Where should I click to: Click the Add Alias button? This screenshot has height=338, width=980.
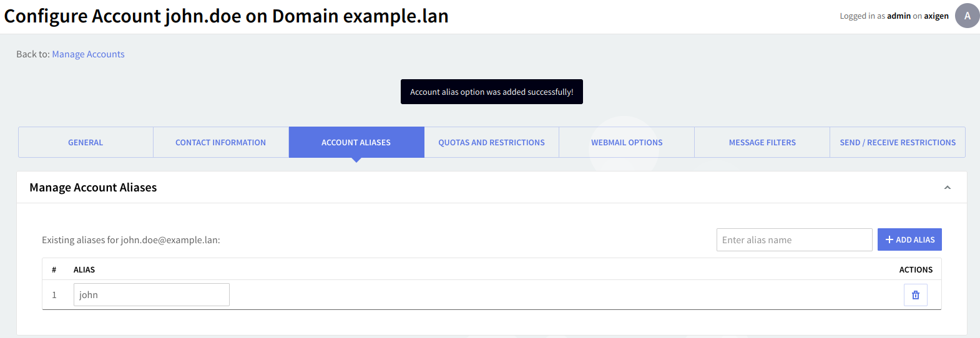coord(909,239)
